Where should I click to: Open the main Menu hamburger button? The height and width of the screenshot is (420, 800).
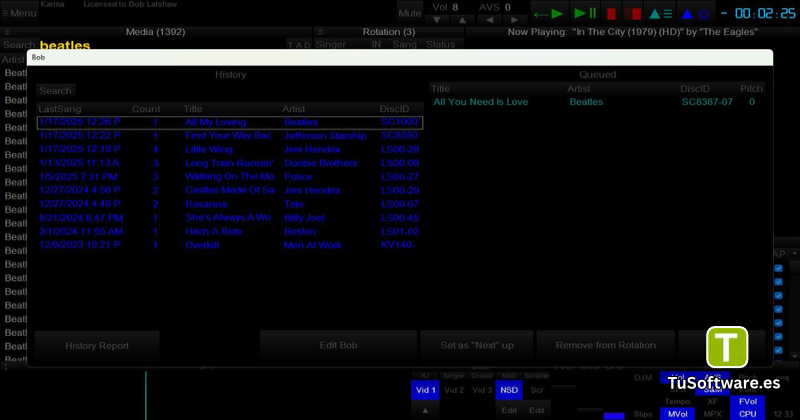[x=19, y=13]
